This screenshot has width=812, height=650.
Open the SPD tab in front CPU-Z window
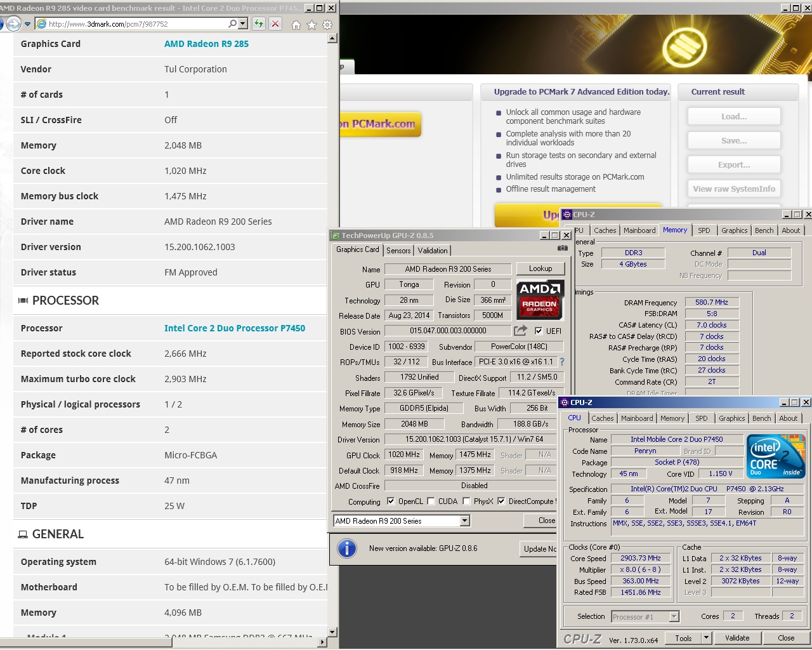pos(702,418)
